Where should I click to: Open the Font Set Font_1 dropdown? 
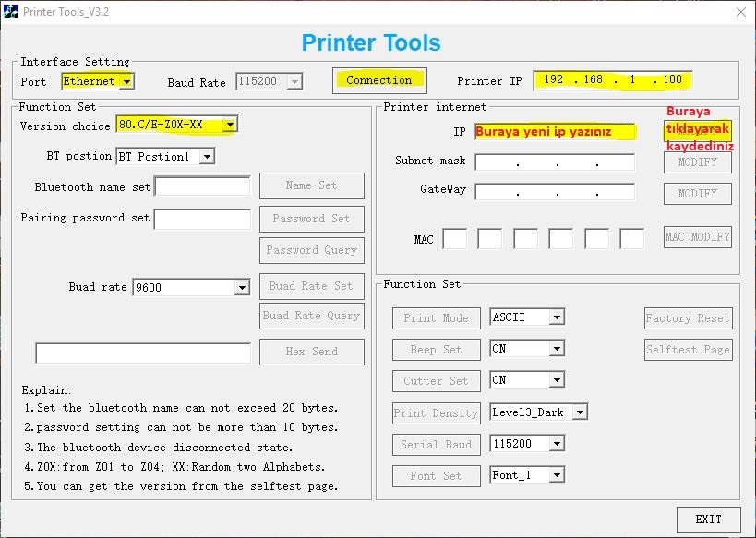pos(556,475)
